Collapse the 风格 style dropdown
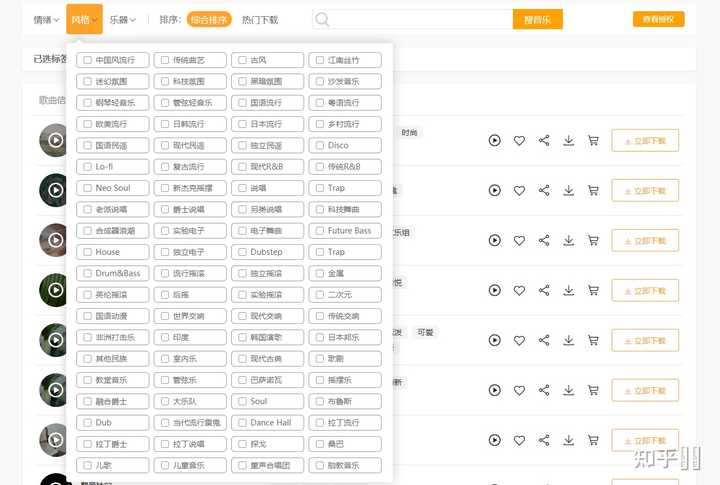This screenshot has height=485, width=720. point(84,19)
